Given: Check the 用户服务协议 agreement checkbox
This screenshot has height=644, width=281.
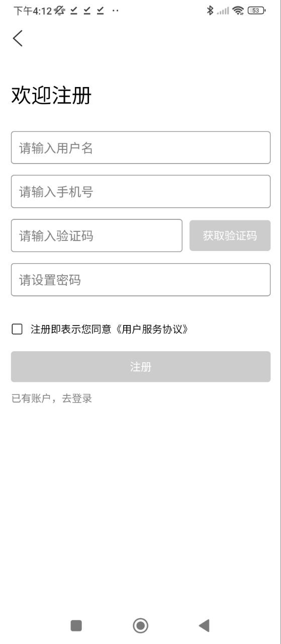Looking at the screenshot, I should [17, 329].
